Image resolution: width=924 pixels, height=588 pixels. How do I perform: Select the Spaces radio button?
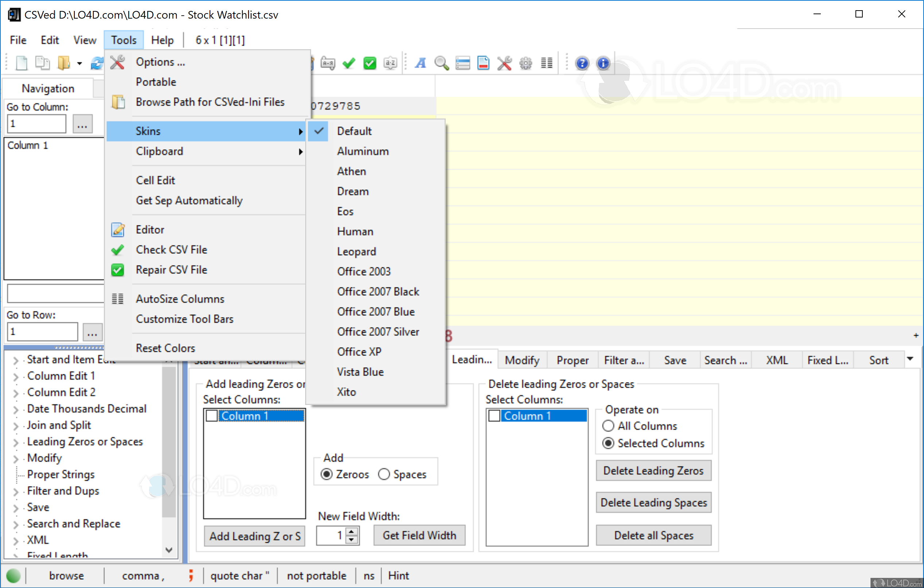[x=384, y=474]
